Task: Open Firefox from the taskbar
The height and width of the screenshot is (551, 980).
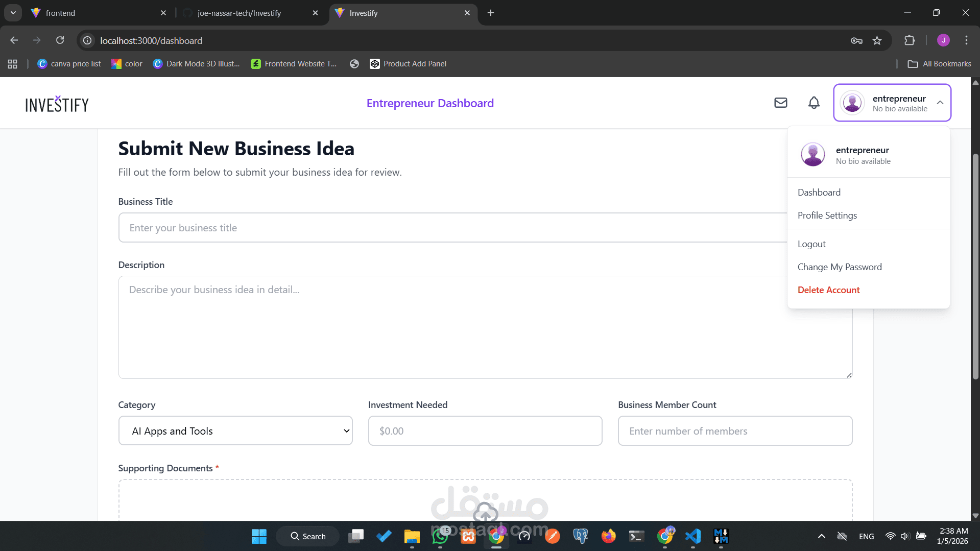Action: [608, 536]
